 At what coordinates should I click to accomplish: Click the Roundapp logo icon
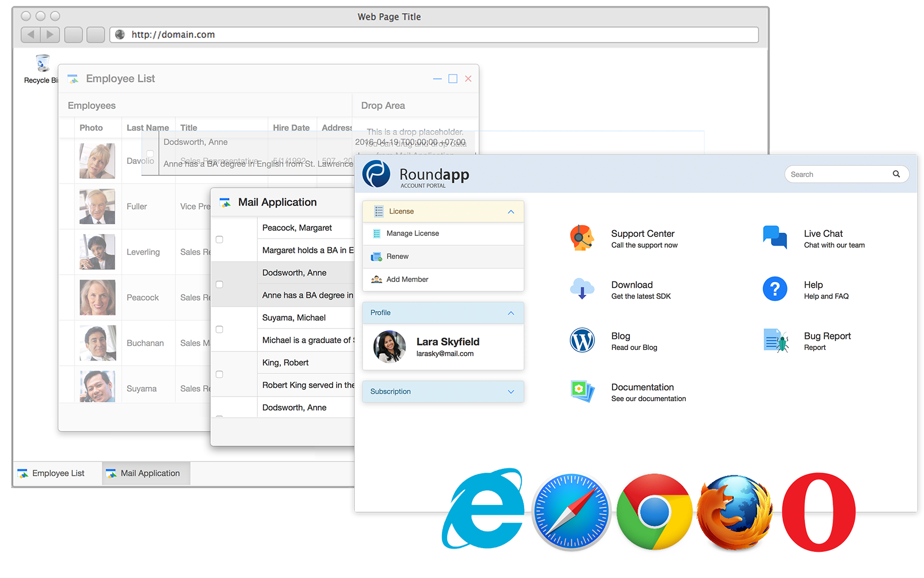(x=376, y=174)
